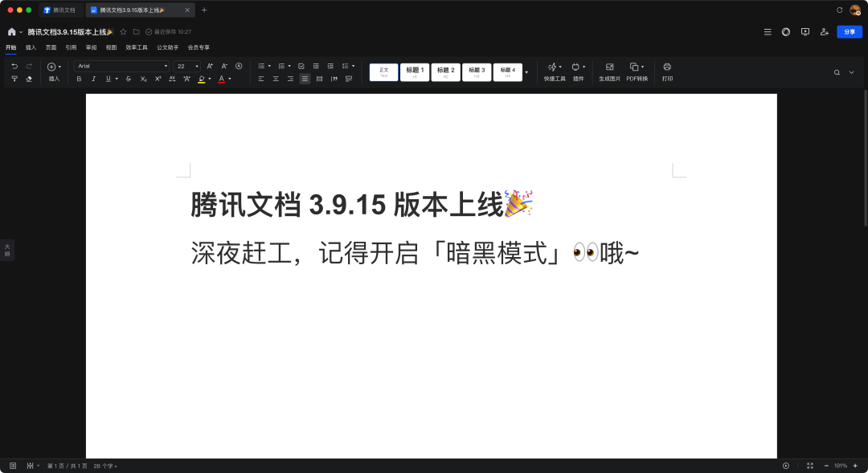Apply the 标题 2 heading style
The image size is (868, 473).
445,72
